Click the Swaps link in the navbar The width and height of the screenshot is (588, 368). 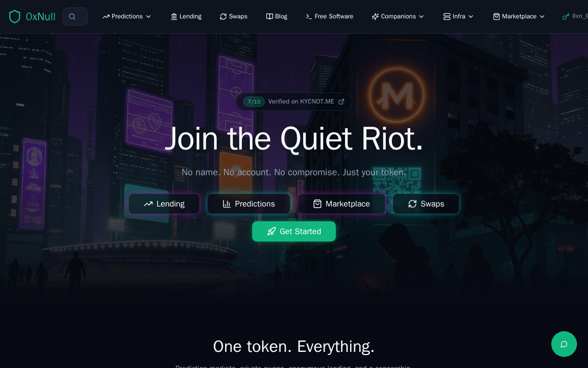click(233, 17)
